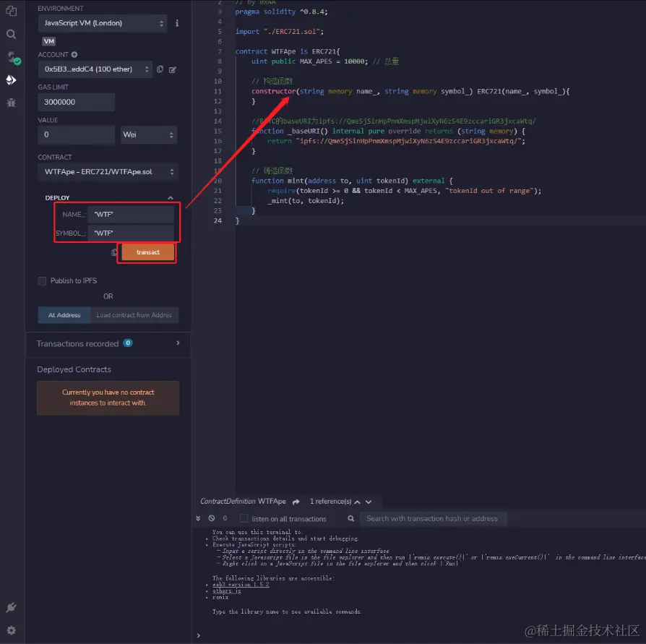
Task: Click the '1 reference(s)' label
Action: 331,502
